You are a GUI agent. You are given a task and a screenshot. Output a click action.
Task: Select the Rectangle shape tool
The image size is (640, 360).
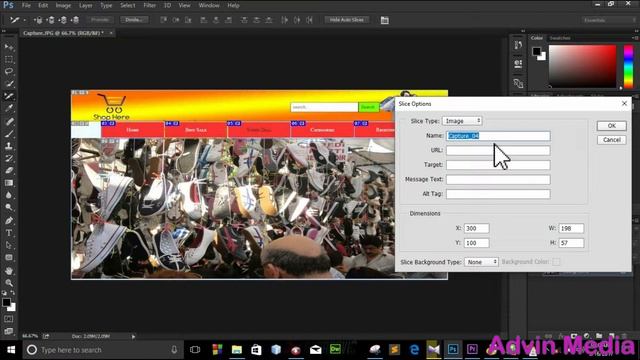point(9,258)
